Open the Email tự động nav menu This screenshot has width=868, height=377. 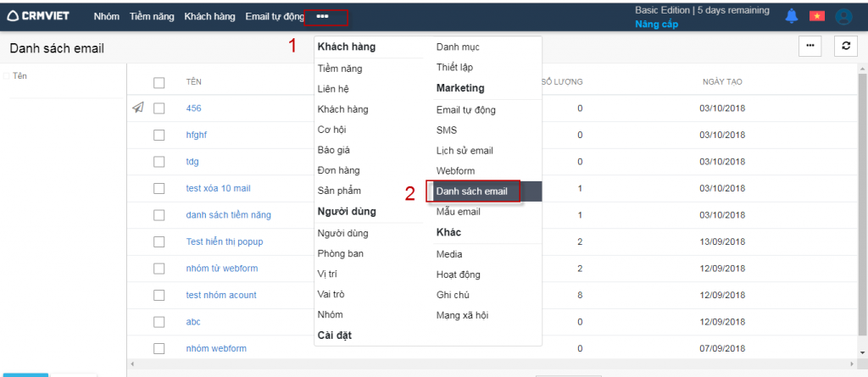point(274,16)
